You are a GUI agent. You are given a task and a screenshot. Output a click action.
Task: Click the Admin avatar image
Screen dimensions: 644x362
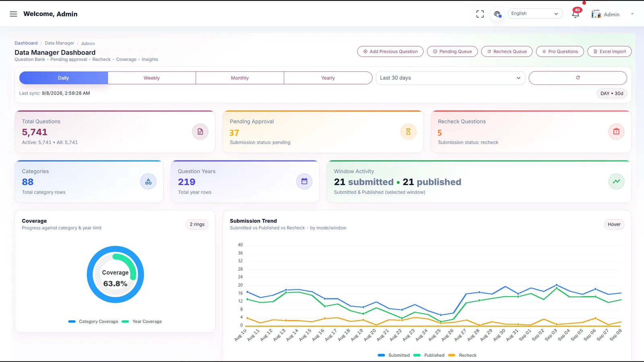pyautogui.click(x=596, y=14)
